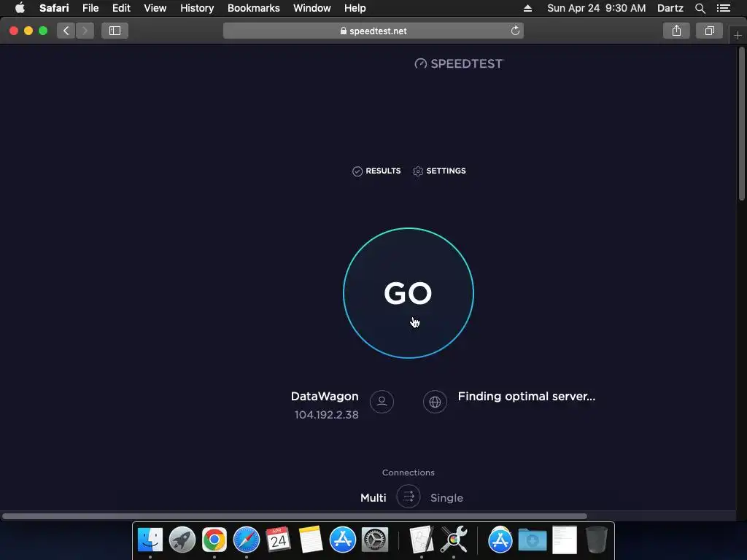
Task: Open the View menu
Action: [x=155, y=8]
